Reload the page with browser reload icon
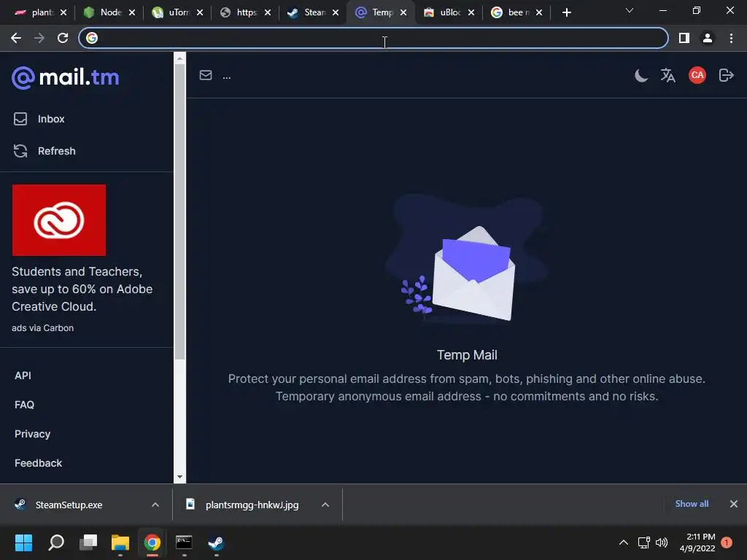747x560 pixels. (x=63, y=38)
